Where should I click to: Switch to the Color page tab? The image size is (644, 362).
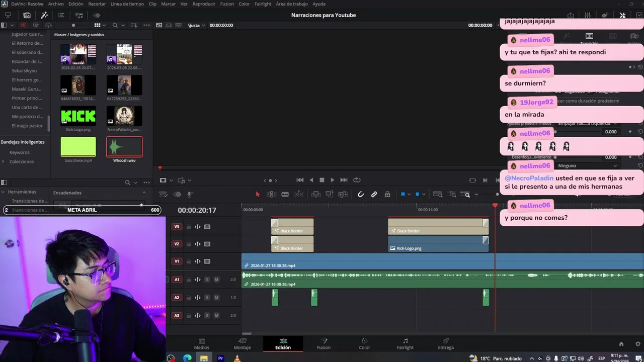click(364, 344)
